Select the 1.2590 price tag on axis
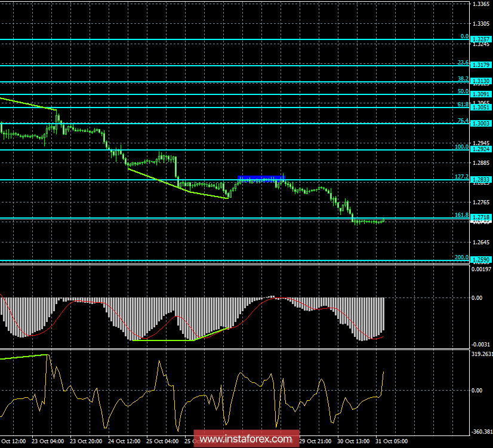Image resolution: width=493 pixels, height=448 pixels. pos(481,260)
